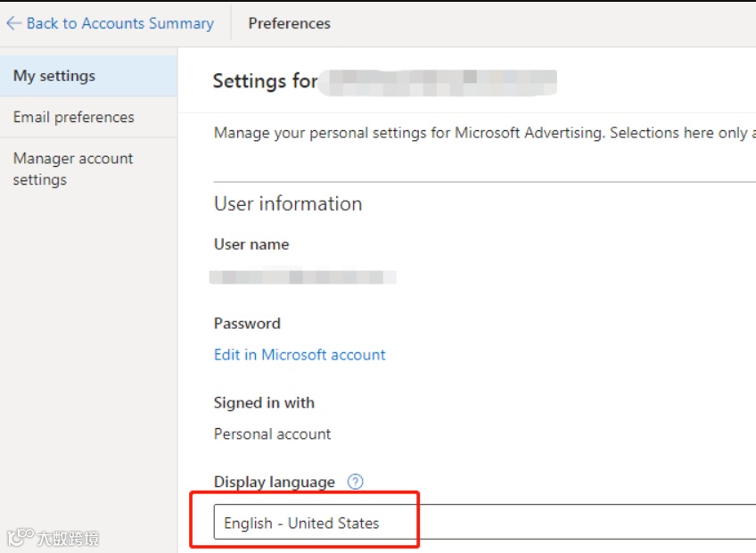This screenshot has width=756, height=553.
Task: Open the Display language help icon
Action: coord(355,483)
